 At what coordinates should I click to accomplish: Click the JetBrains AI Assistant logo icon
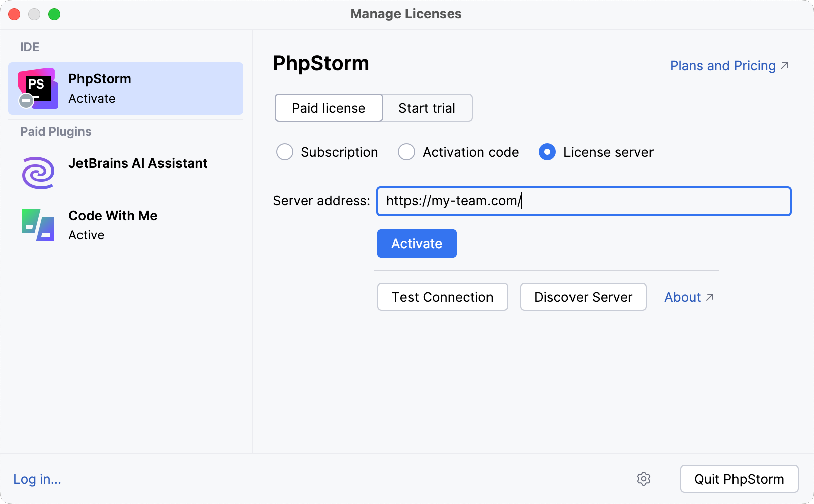click(x=38, y=173)
